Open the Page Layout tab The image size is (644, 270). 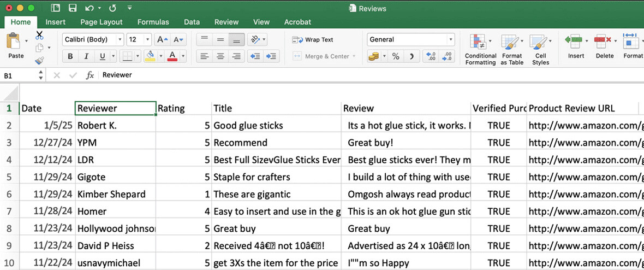tap(101, 22)
